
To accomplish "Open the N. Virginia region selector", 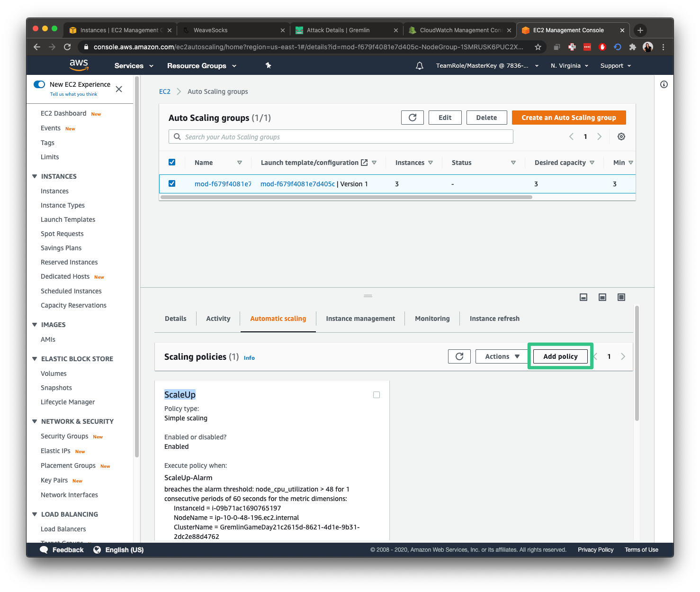I will [570, 66].
